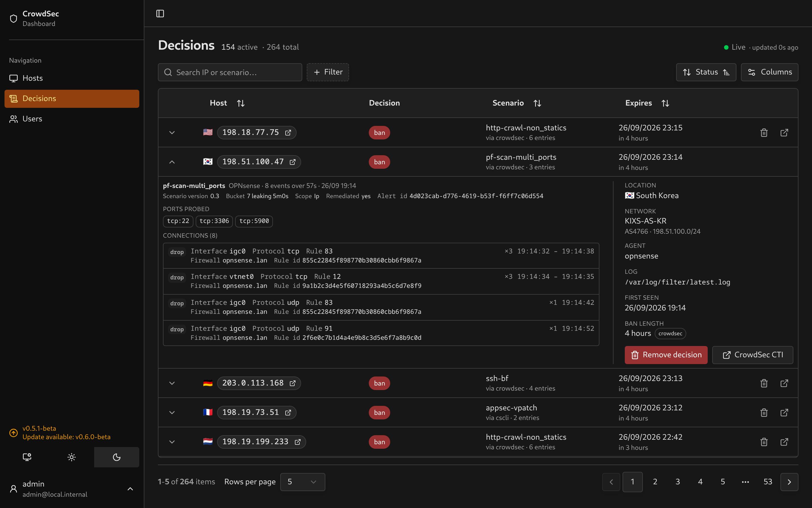
Task: Open external link for 198.18.77.75 row
Action: coord(784,133)
